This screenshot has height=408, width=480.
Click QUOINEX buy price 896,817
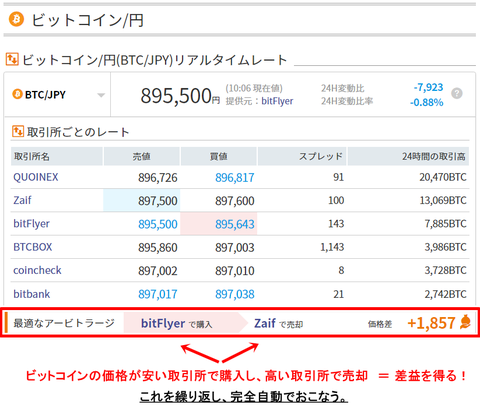(235, 178)
